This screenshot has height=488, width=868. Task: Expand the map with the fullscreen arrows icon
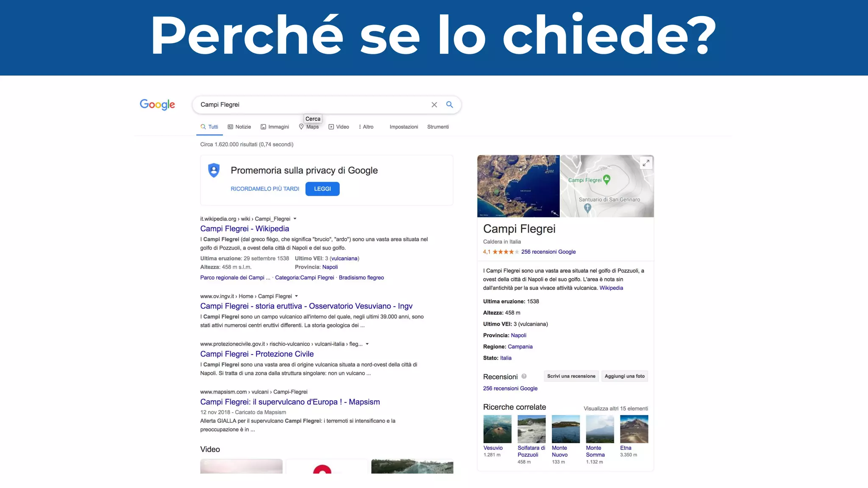point(645,163)
